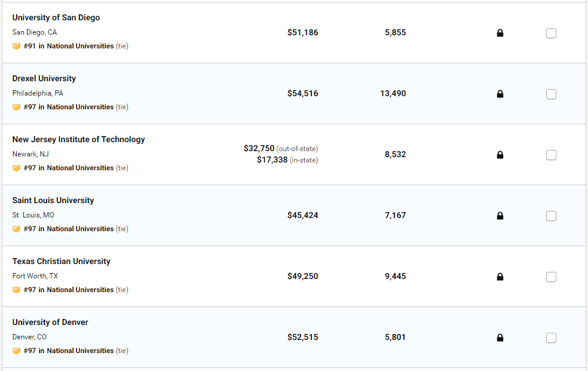588x371 pixels.
Task: Click the ranking badge icon under Drexel University
Action: pyautogui.click(x=16, y=107)
